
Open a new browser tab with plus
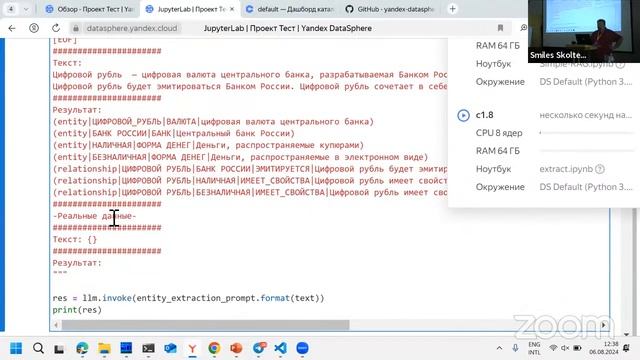click(453, 9)
